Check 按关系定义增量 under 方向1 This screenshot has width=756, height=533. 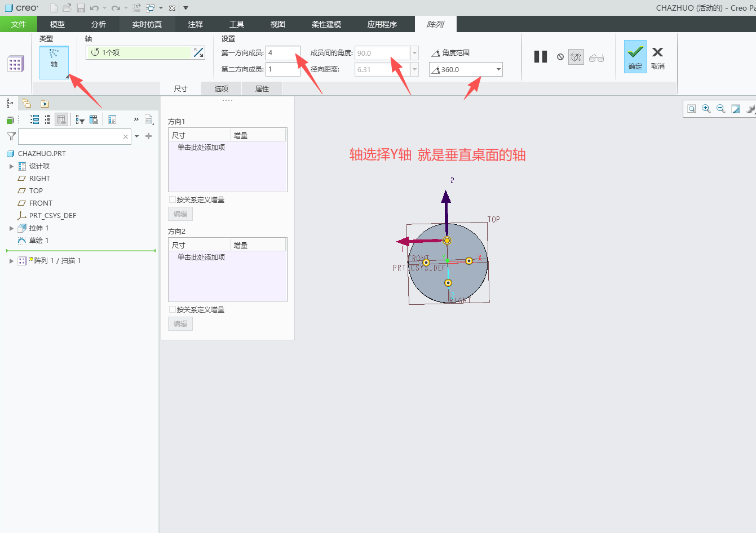click(173, 199)
